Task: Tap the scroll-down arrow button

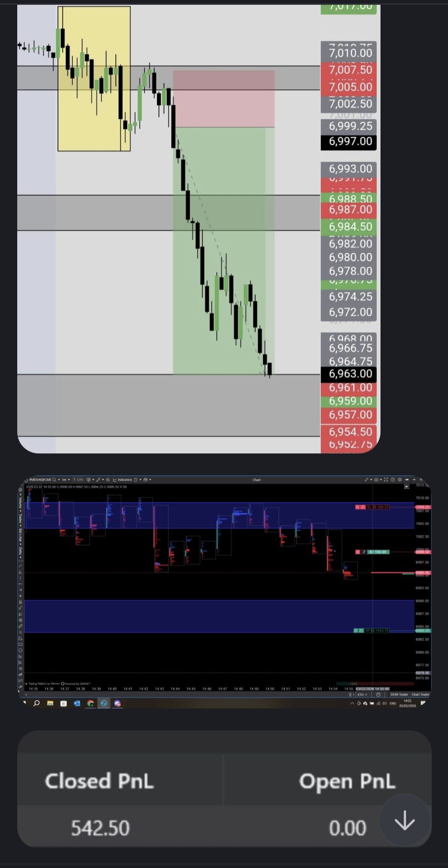Action: click(x=405, y=821)
